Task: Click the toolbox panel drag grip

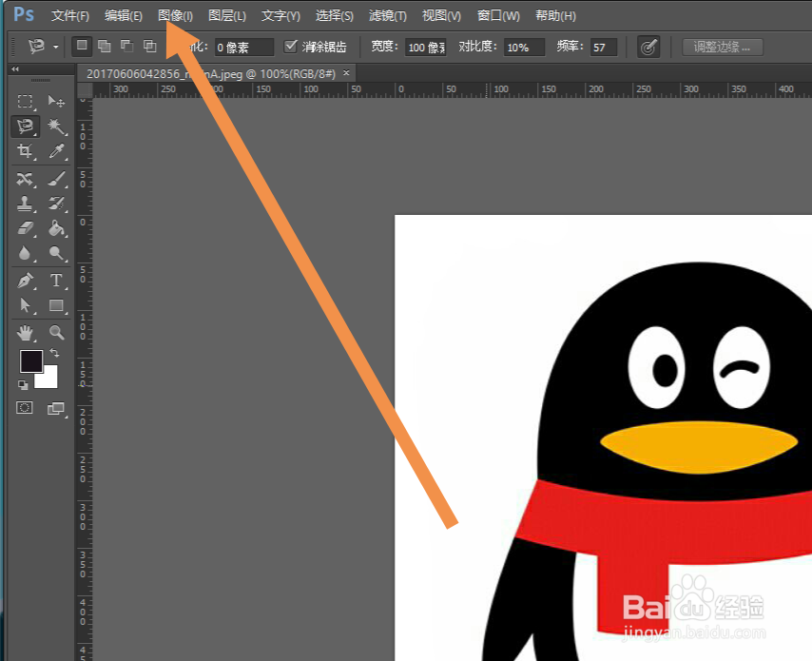Action: pyautogui.click(x=40, y=80)
